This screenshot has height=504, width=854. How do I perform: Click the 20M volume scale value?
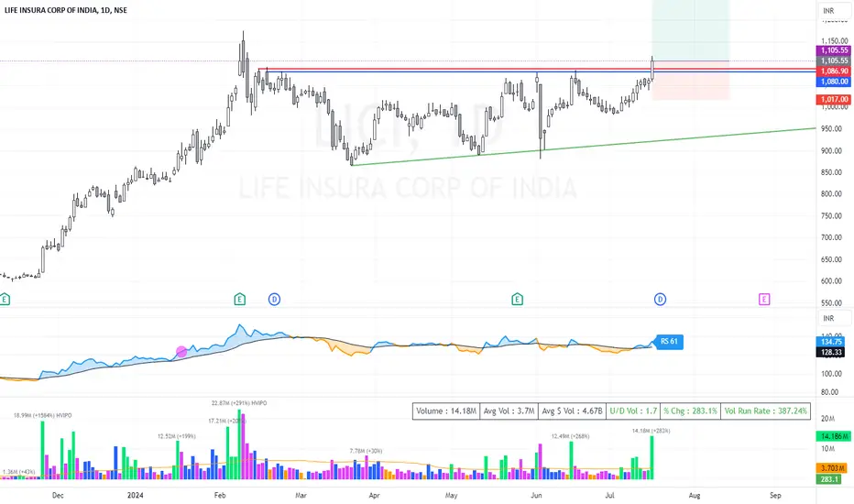(827, 419)
